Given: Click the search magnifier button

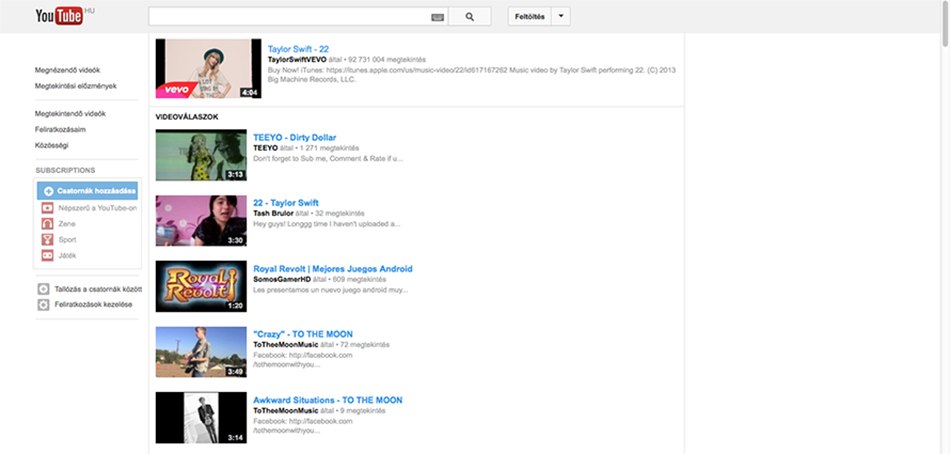Looking at the screenshot, I should (x=469, y=16).
